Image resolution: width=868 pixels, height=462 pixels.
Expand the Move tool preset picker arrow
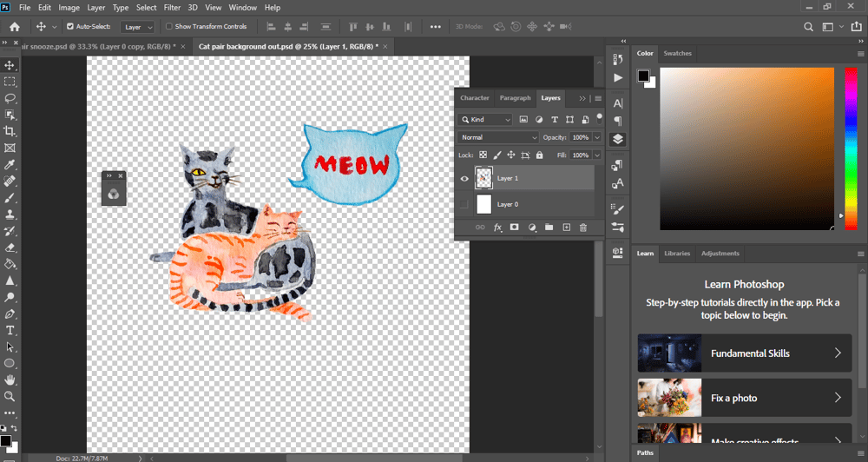[54, 27]
